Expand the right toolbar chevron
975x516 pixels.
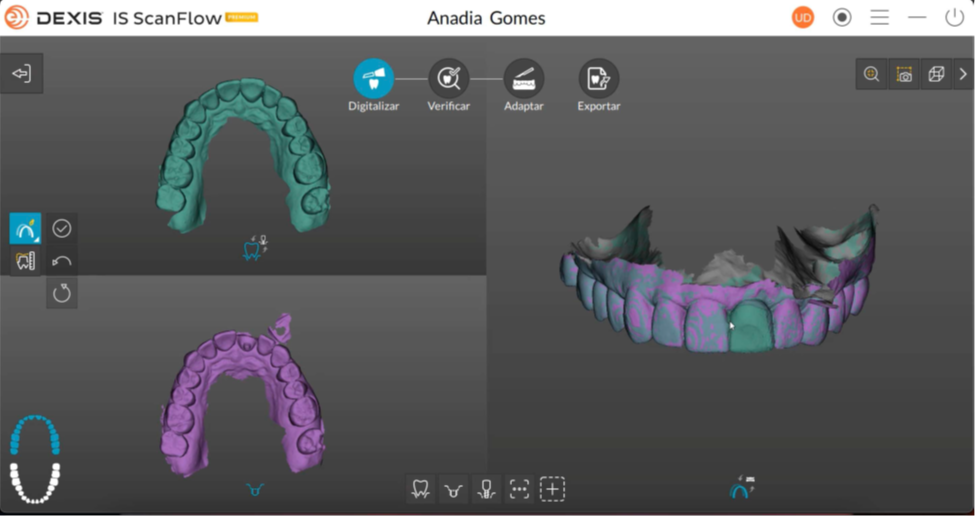point(963,75)
